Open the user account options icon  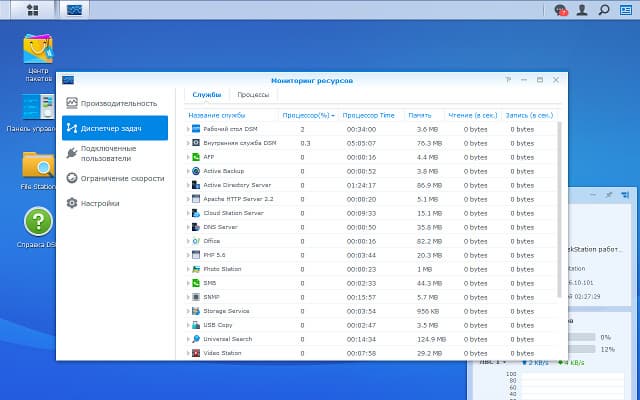pos(582,10)
